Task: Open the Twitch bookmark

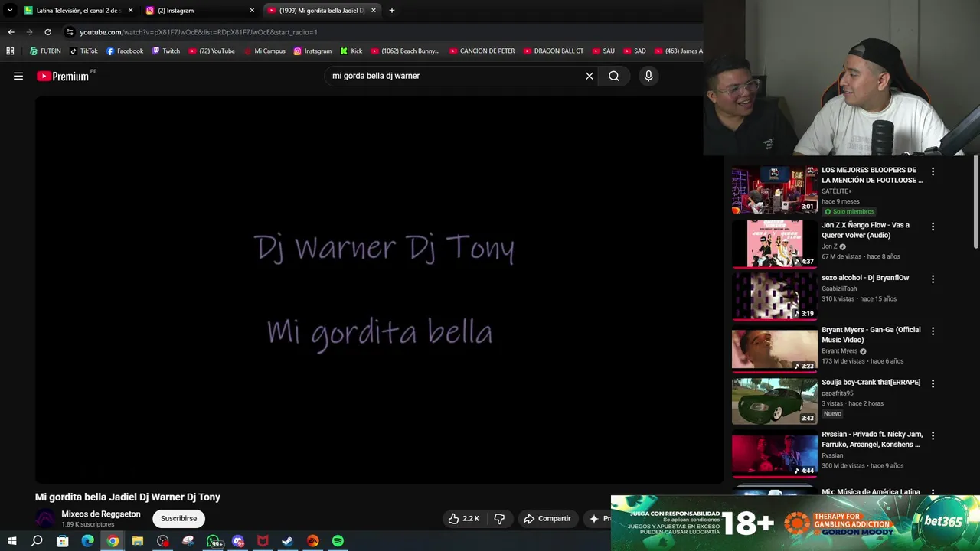Action: point(166,51)
